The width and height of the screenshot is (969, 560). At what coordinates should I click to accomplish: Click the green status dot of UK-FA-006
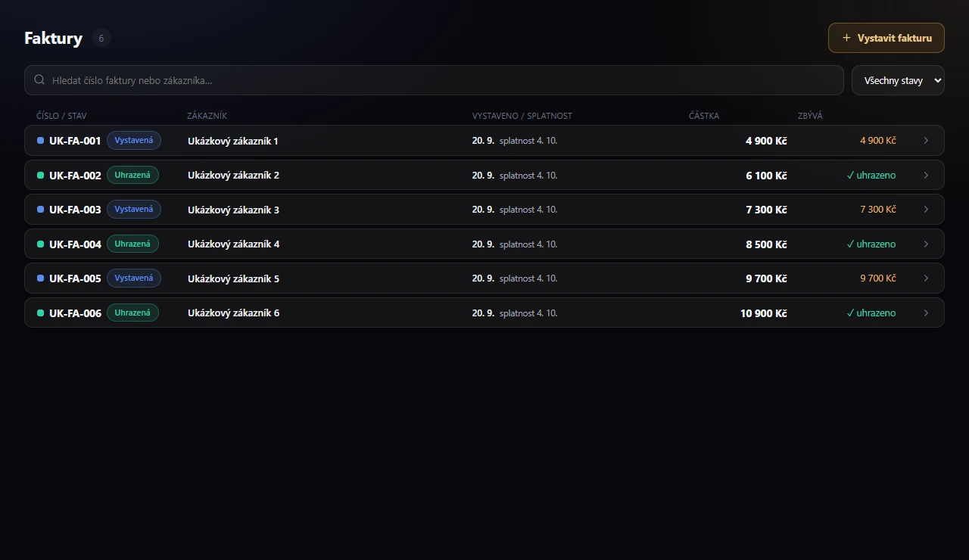point(40,313)
